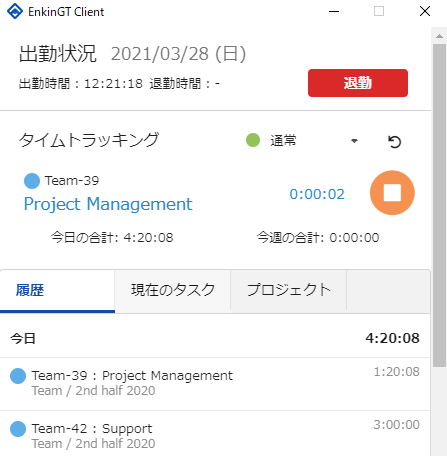Click the blue dot beside Team-39 history entry
The height and width of the screenshot is (456, 447).
tap(18, 376)
